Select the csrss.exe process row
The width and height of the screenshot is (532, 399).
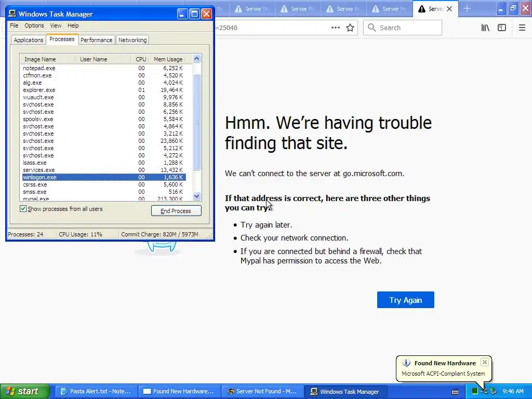(103, 184)
